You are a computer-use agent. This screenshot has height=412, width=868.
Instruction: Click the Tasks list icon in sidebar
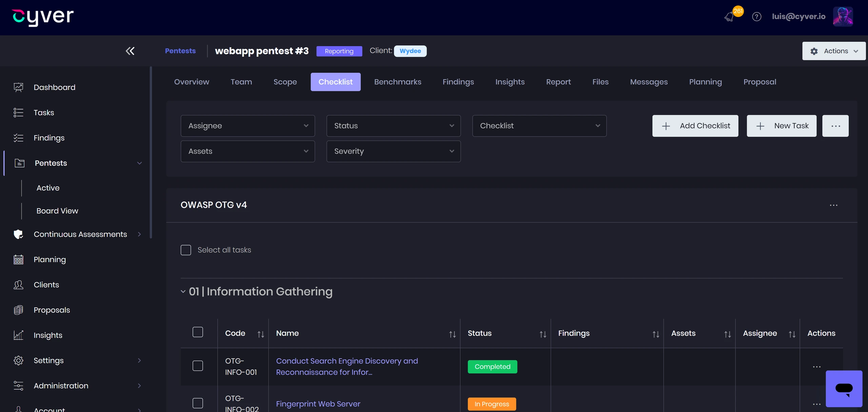pyautogui.click(x=18, y=112)
